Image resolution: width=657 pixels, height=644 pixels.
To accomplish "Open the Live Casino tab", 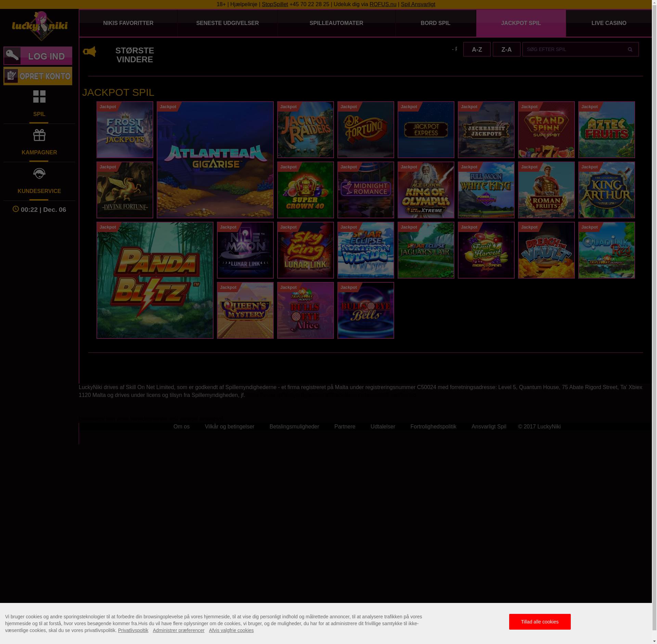I will pyautogui.click(x=608, y=23).
